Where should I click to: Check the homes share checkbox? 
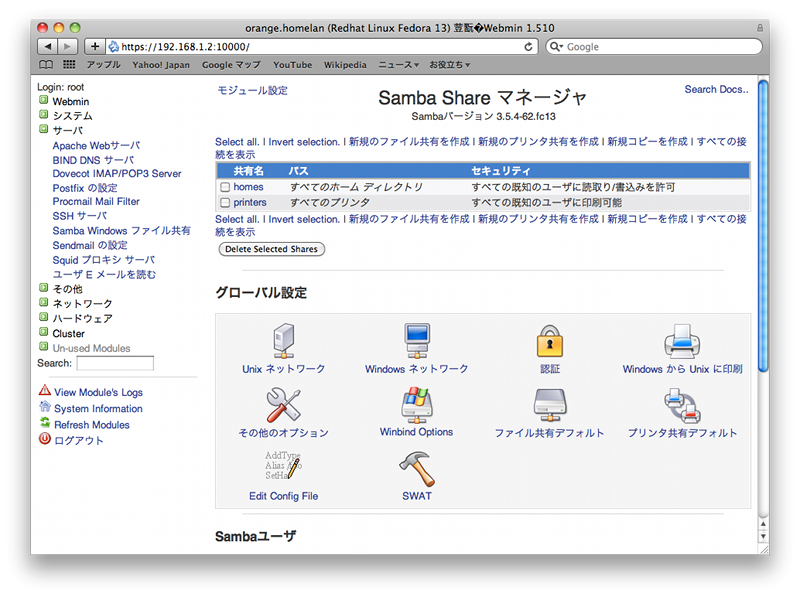(x=225, y=187)
